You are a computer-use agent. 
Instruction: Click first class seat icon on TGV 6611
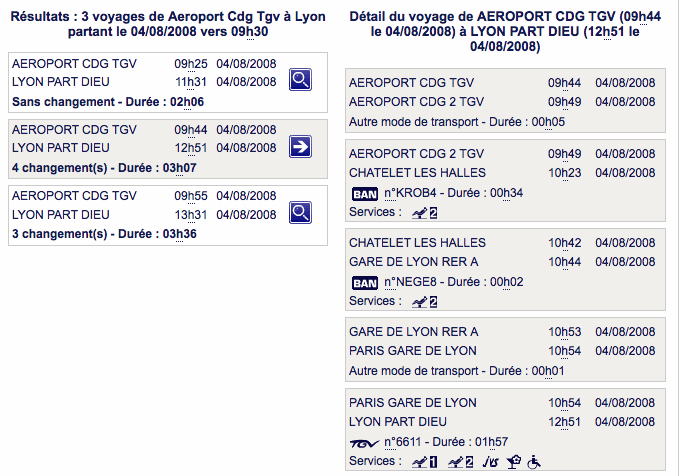(x=424, y=463)
